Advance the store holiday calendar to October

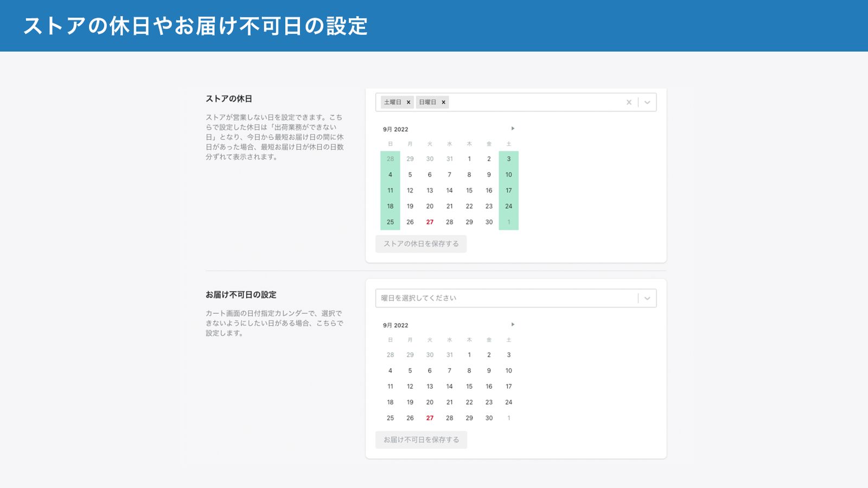pyautogui.click(x=513, y=129)
